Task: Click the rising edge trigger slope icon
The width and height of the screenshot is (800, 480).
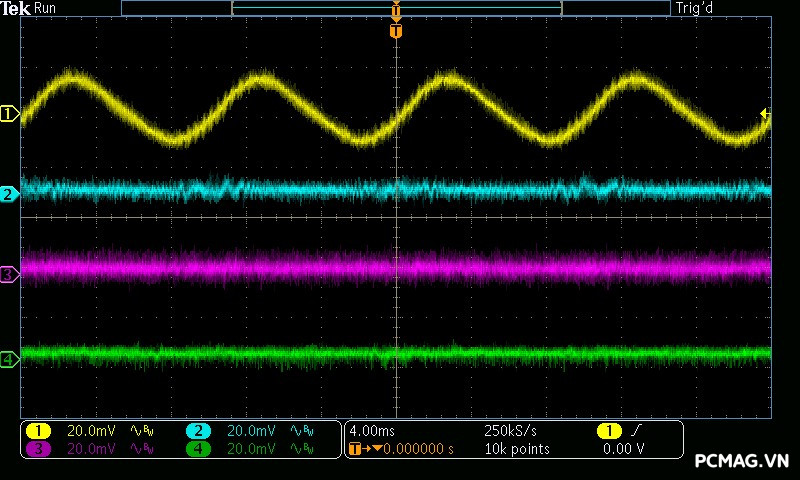Action: coord(637,430)
